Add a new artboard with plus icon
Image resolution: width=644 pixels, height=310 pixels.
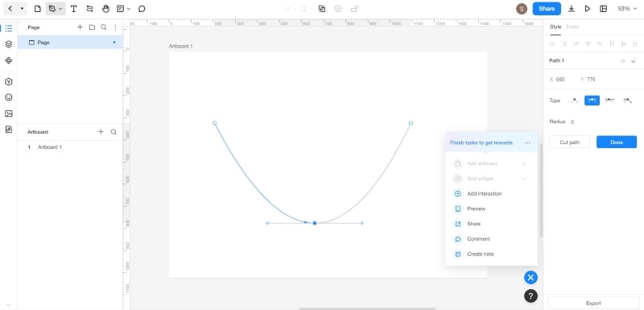tap(101, 132)
